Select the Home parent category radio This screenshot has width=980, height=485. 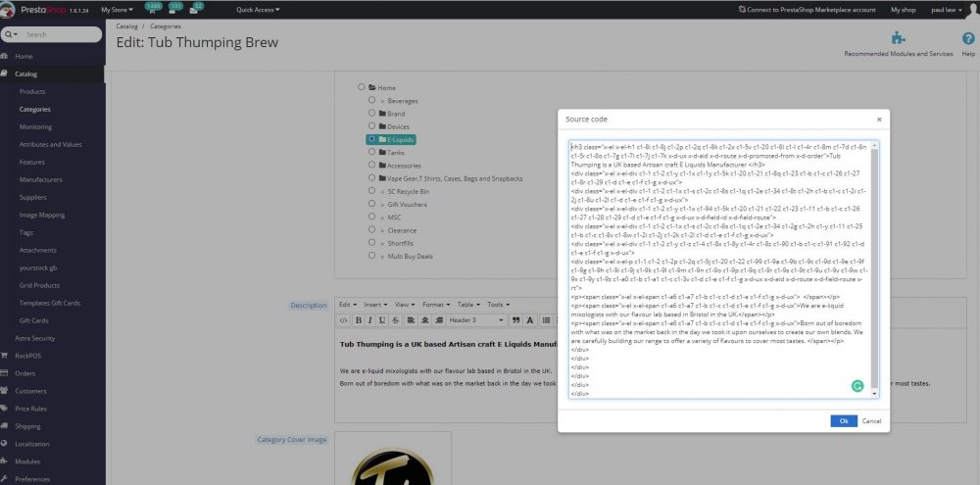(362, 87)
